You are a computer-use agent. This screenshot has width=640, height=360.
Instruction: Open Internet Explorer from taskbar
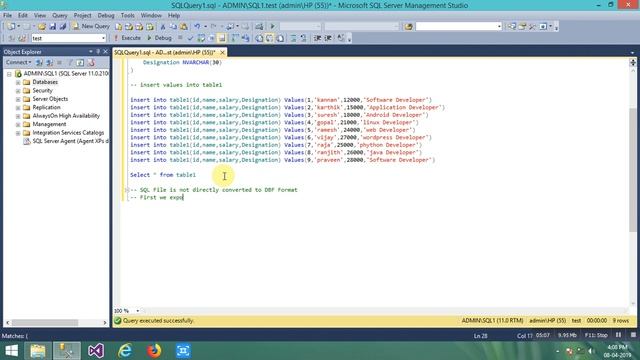click(125, 351)
